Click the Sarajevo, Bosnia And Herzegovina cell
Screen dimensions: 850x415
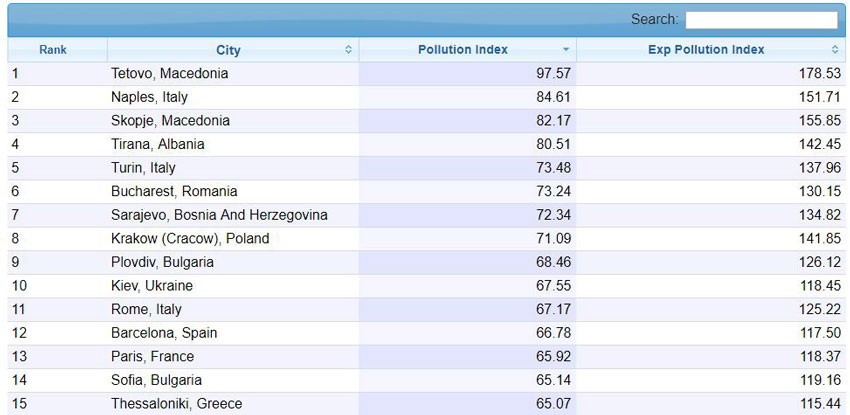(219, 215)
